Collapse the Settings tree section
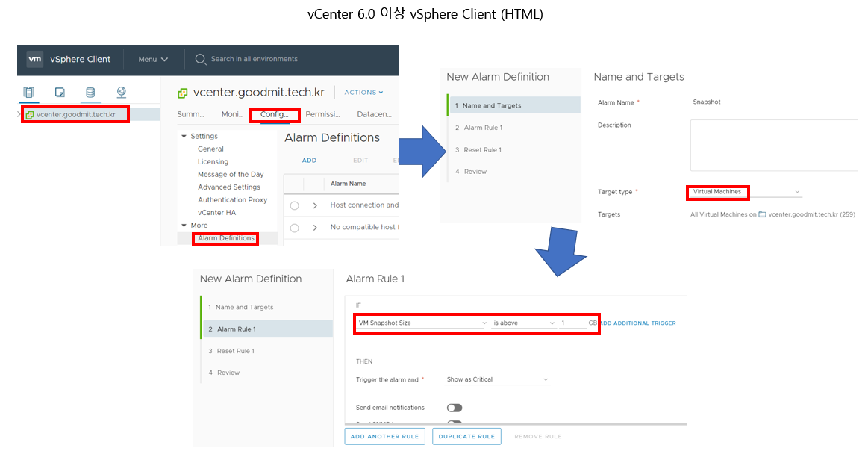The height and width of the screenshot is (451, 868). pyautogui.click(x=184, y=137)
